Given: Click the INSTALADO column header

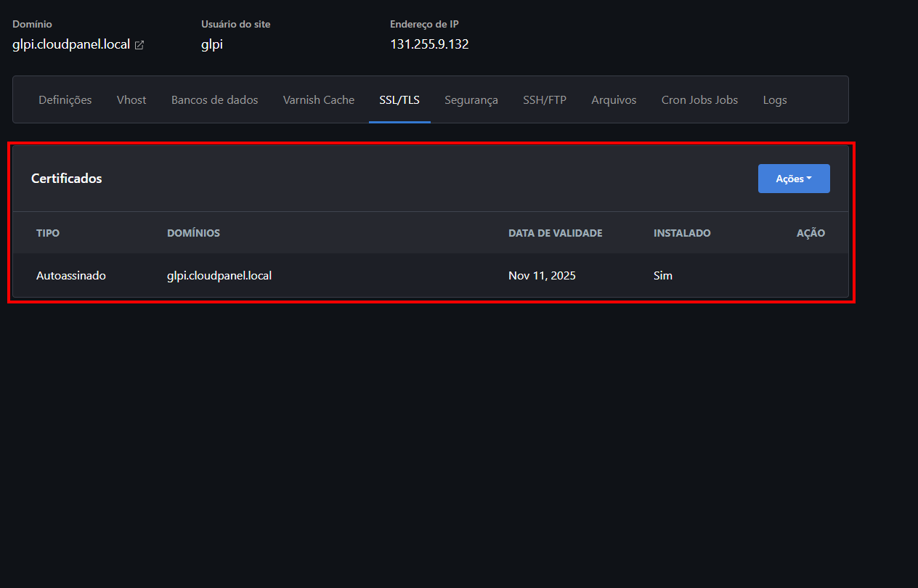Looking at the screenshot, I should point(682,233).
